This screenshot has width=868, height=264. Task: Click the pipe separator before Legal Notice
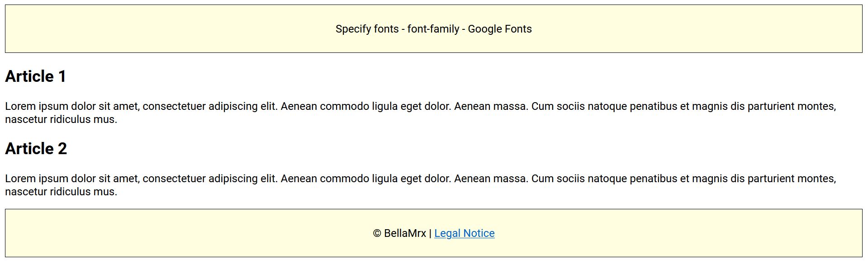(430, 233)
